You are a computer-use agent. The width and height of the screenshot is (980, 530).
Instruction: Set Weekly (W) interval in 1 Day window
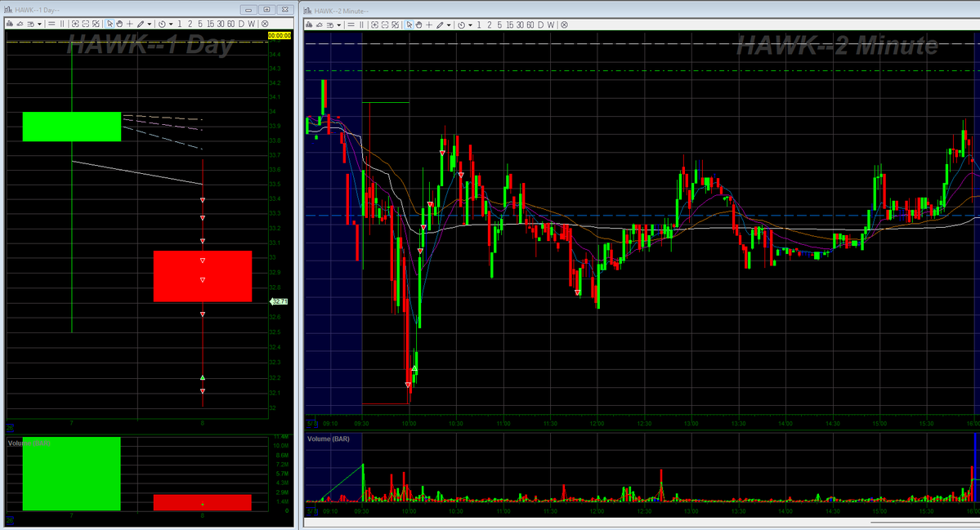click(251, 24)
